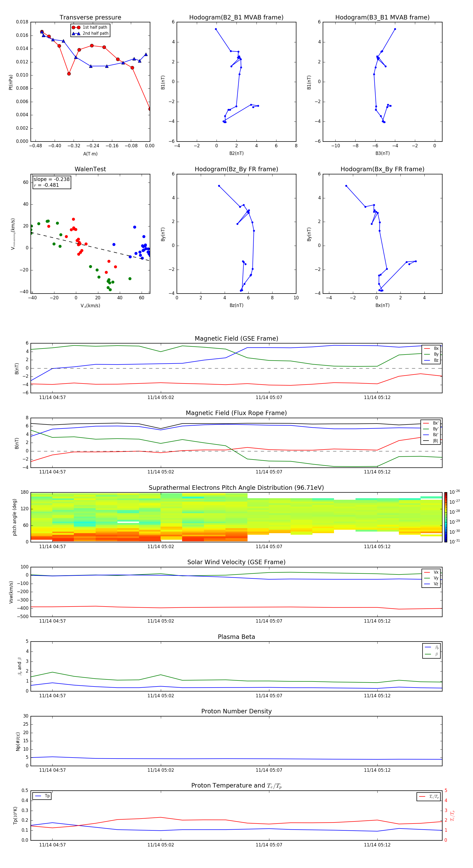Click the 'Bz(nT)' x-axis label

pyautogui.click(x=236, y=305)
